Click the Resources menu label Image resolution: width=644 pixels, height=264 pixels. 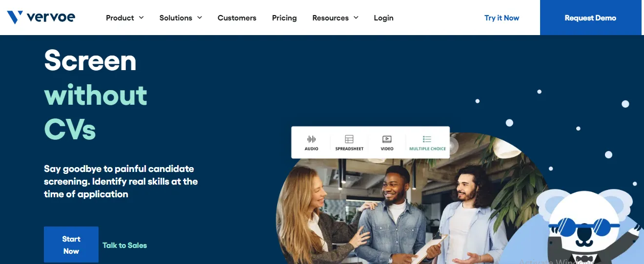(x=330, y=18)
